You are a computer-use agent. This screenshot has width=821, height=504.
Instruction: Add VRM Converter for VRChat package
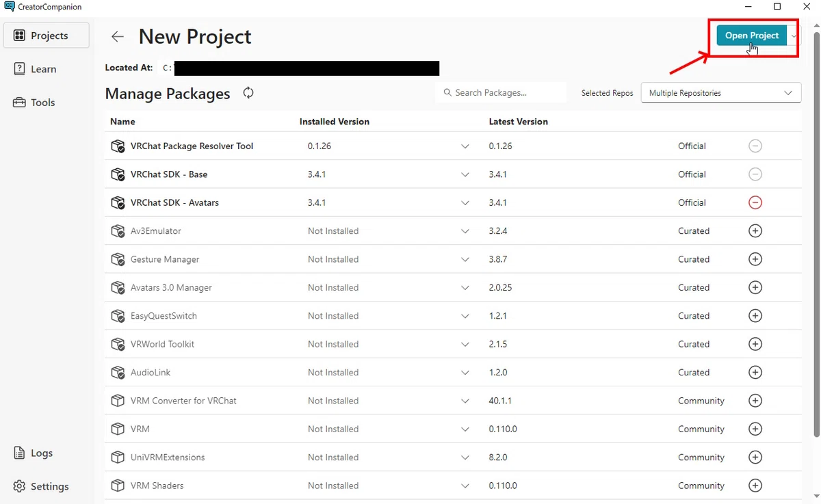pos(755,401)
